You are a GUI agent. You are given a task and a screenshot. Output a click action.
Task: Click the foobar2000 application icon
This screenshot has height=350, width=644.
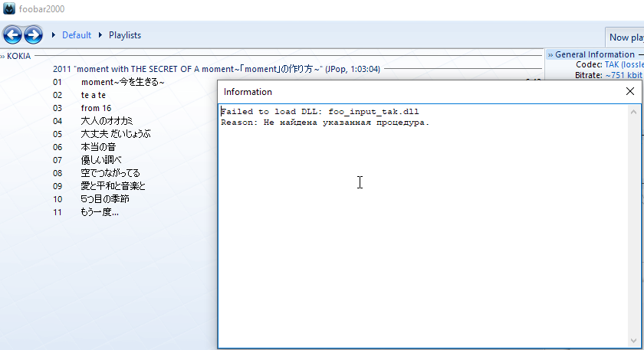pos(9,8)
